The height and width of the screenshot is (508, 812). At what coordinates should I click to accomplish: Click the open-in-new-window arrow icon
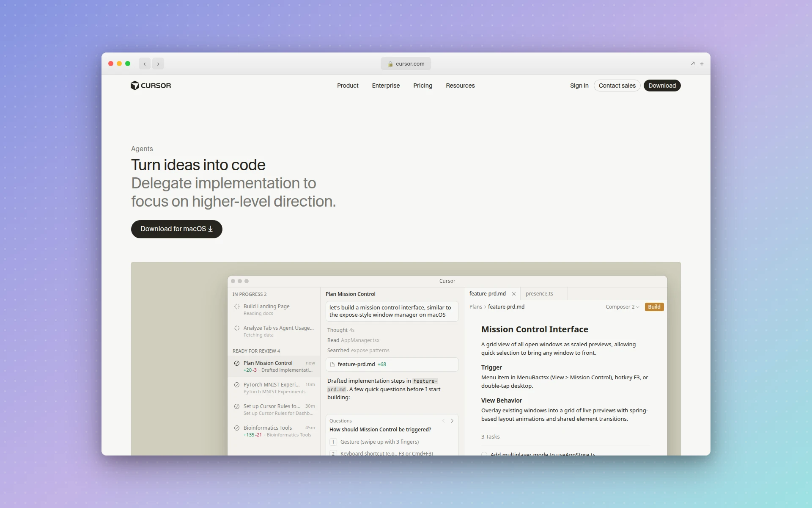tap(693, 63)
